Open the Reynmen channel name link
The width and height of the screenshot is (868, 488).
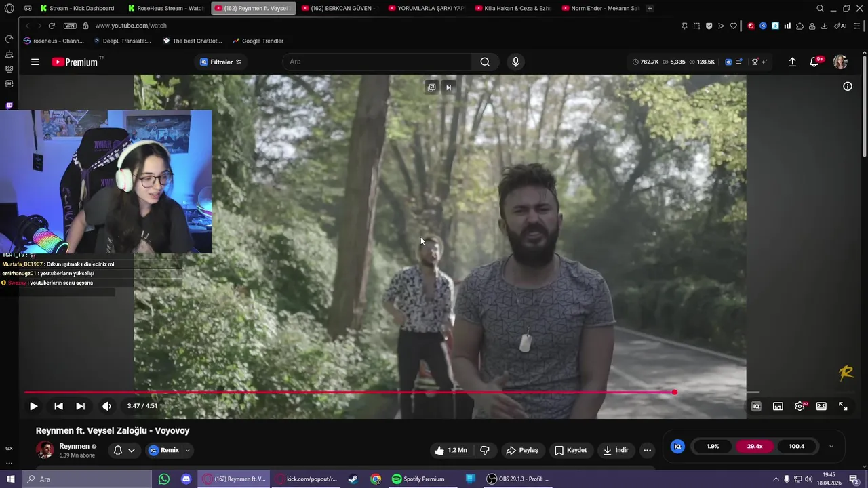pos(74,446)
